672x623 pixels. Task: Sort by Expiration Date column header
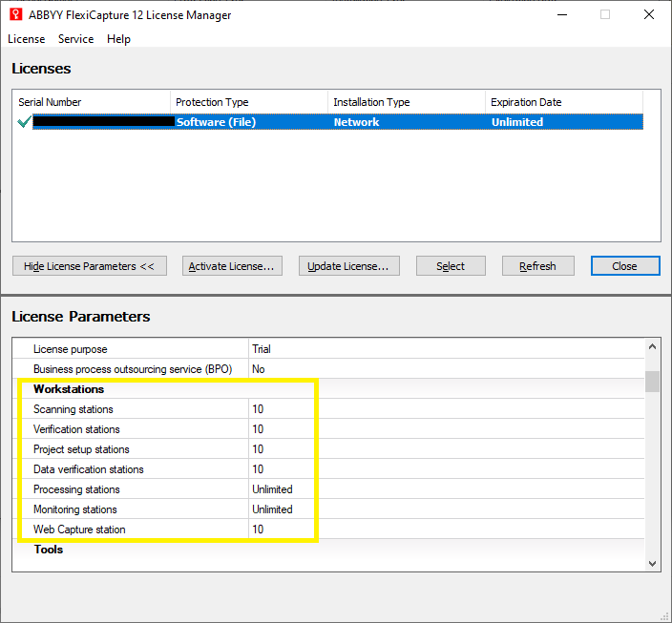pyautogui.click(x=564, y=102)
